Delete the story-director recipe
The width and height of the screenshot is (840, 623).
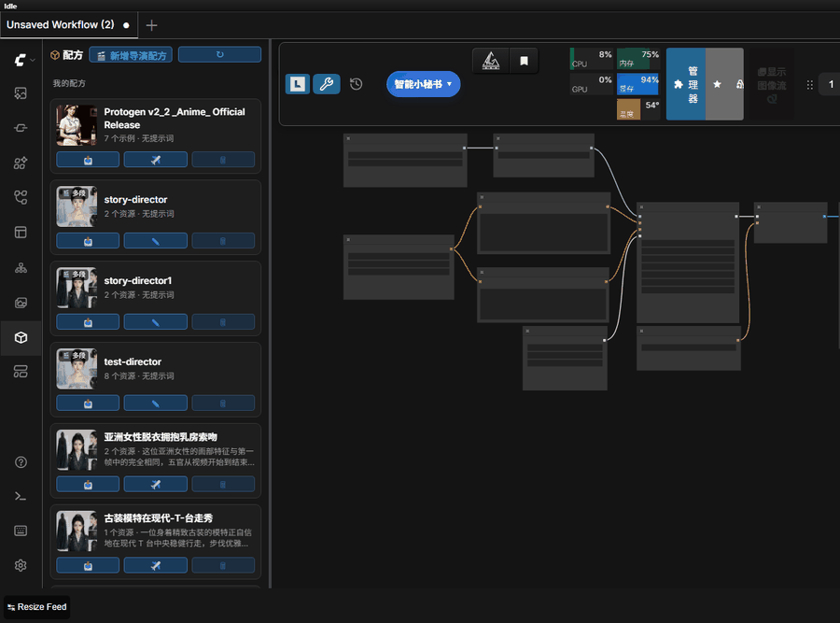pos(223,241)
